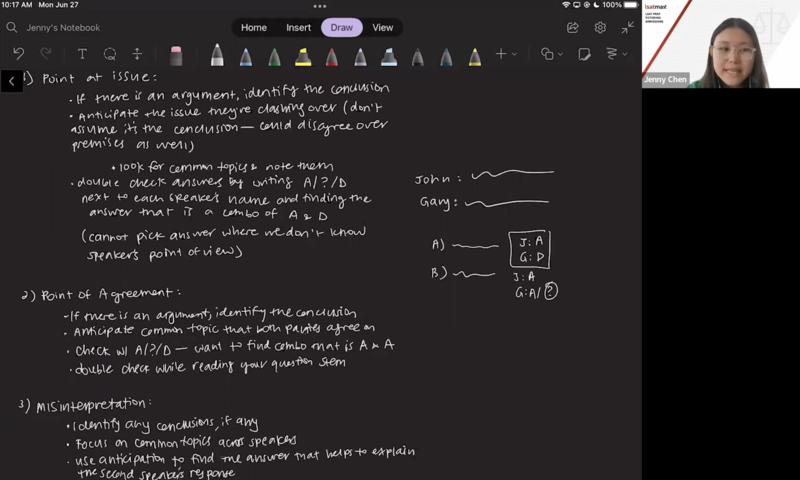Exit full screen with collapse arrows
The image size is (800, 480).
[x=628, y=28]
